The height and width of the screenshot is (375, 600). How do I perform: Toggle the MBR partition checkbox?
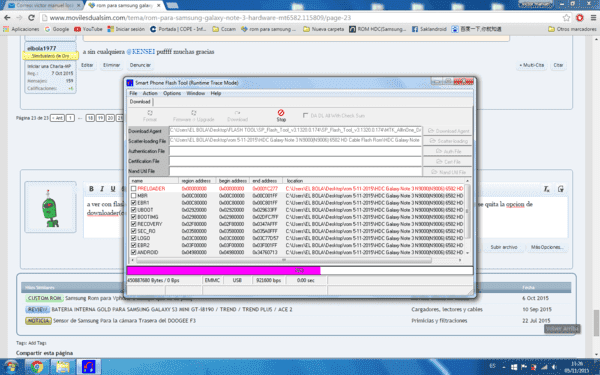(x=134, y=196)
